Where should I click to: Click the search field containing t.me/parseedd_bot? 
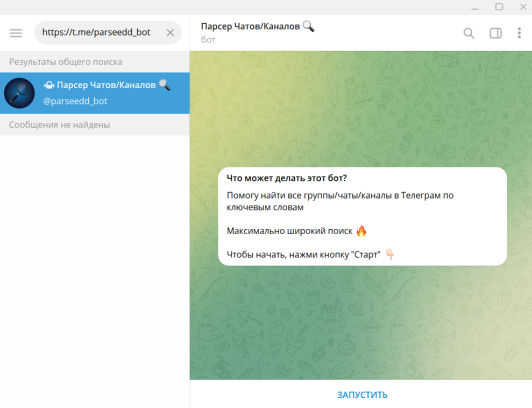pos(108,33)
